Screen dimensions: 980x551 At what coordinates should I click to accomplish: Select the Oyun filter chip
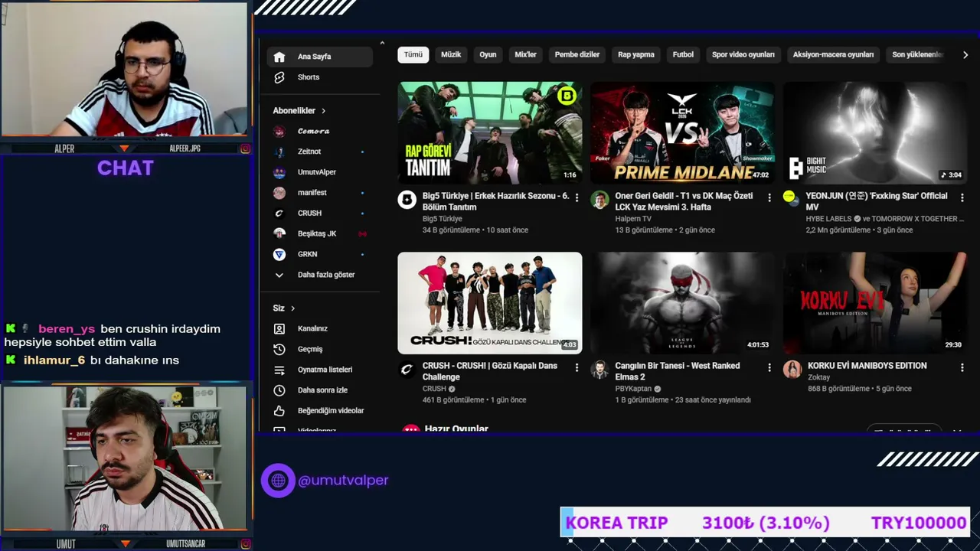[x=488, y=55]
